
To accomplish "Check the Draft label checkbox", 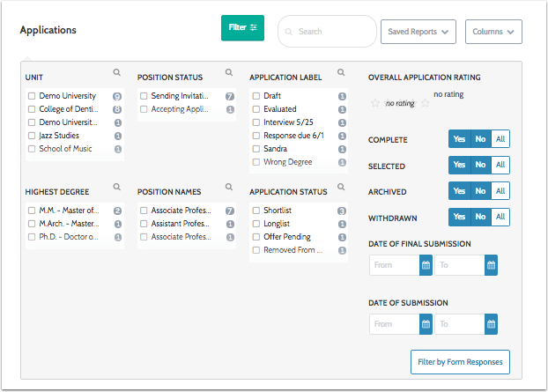I will click(256, 96).
